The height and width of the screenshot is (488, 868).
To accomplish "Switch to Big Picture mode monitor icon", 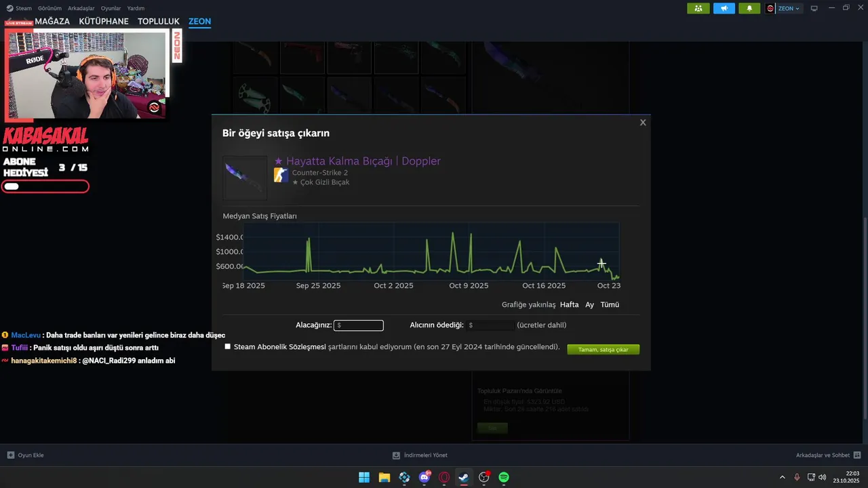I will [x=814, y=8].
